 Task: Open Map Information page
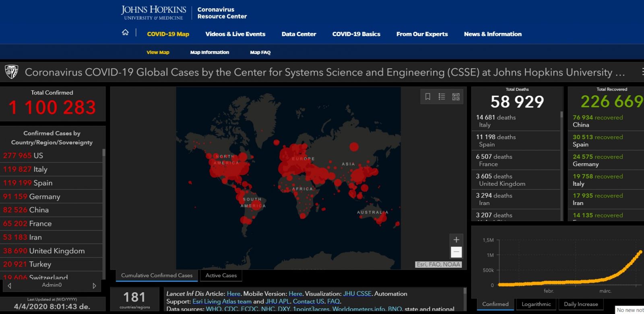point(209,52)
